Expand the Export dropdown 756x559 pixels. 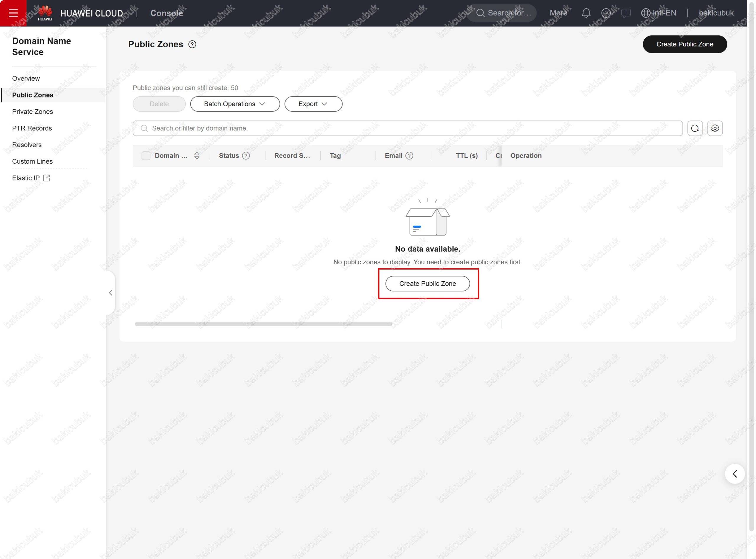coord(313,104)
